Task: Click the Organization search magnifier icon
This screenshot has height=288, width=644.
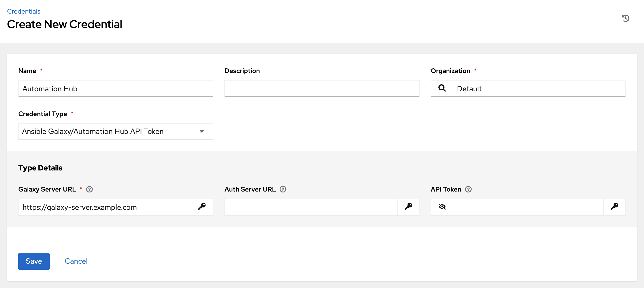Action: (441, 88)
